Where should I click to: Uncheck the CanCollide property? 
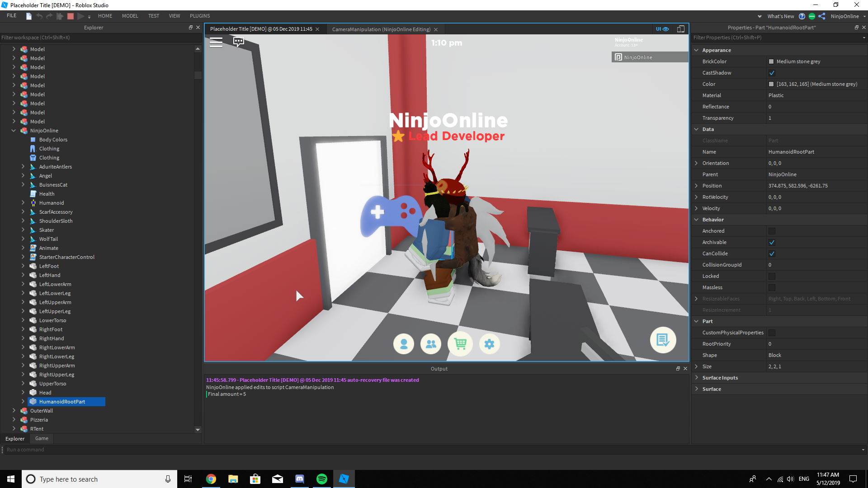pyautogui.click(x=772, y=253)
